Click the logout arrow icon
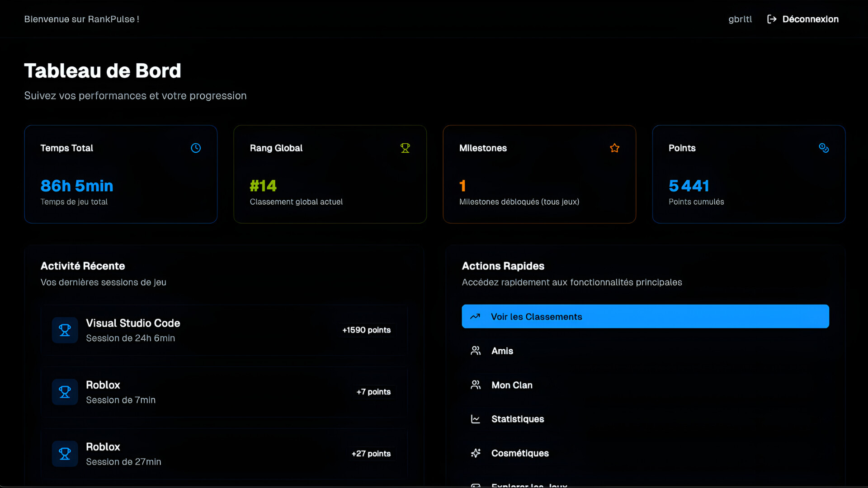This screenshot has width=868, height=488. coord(772,19)
